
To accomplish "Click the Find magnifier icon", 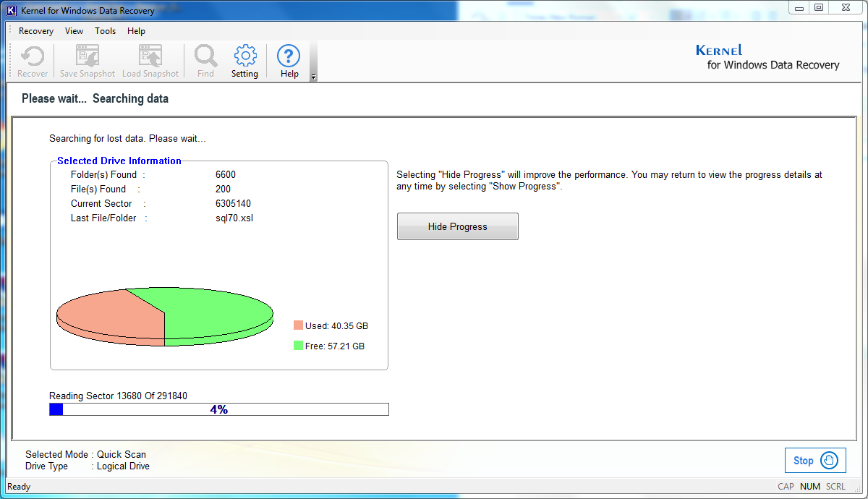I will [x=205, y=55].
